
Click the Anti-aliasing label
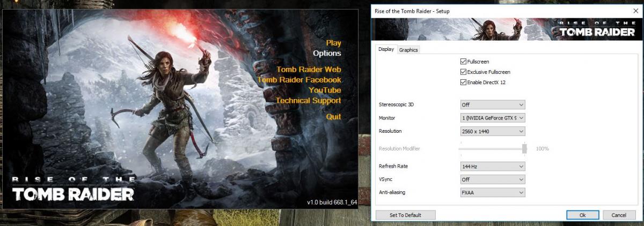tap(393, 192)
